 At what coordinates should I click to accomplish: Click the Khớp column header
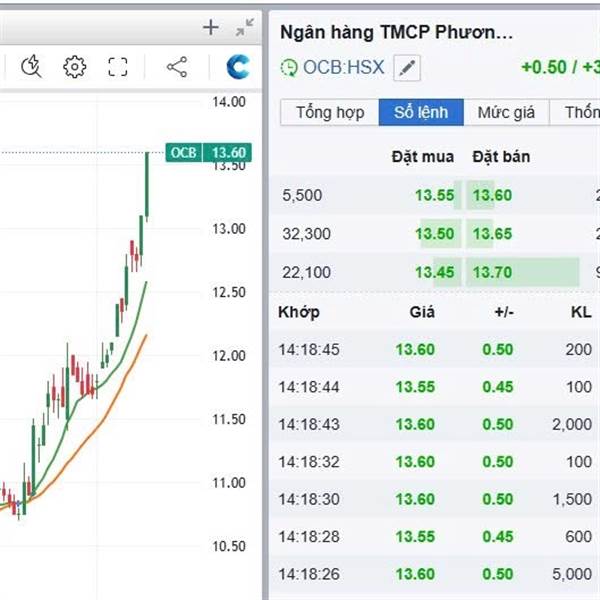[298, 312]
